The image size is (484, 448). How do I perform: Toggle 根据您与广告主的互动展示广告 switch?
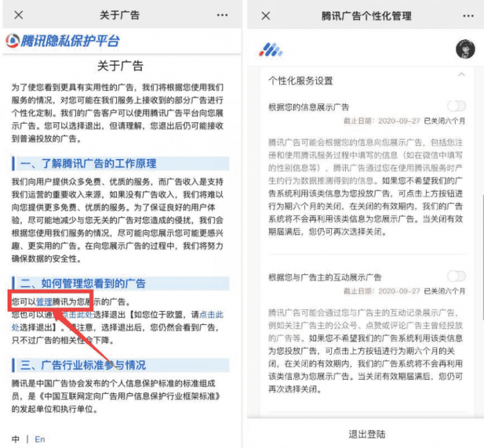click(456, 276)
